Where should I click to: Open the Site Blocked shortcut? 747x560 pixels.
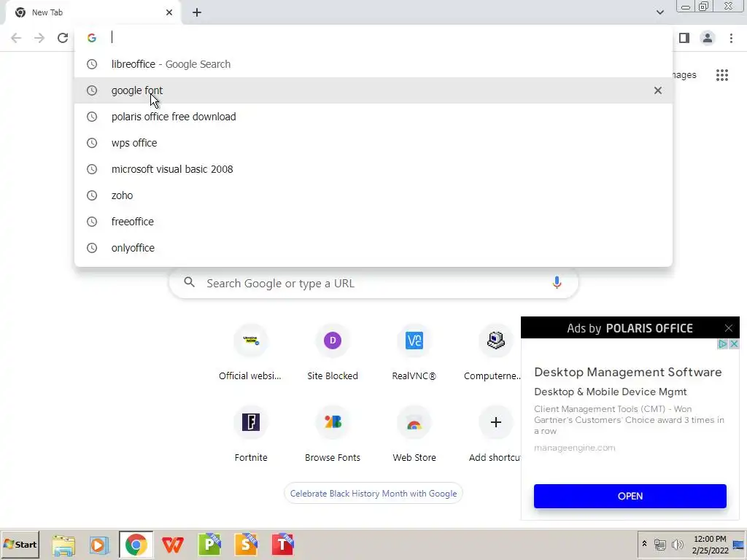(x=333, y=353)
